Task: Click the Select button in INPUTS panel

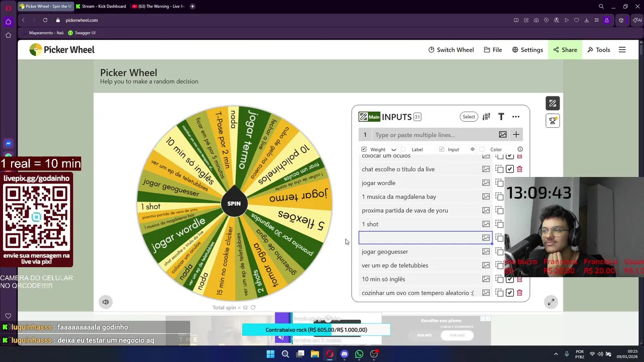Action: click(469, 117)
